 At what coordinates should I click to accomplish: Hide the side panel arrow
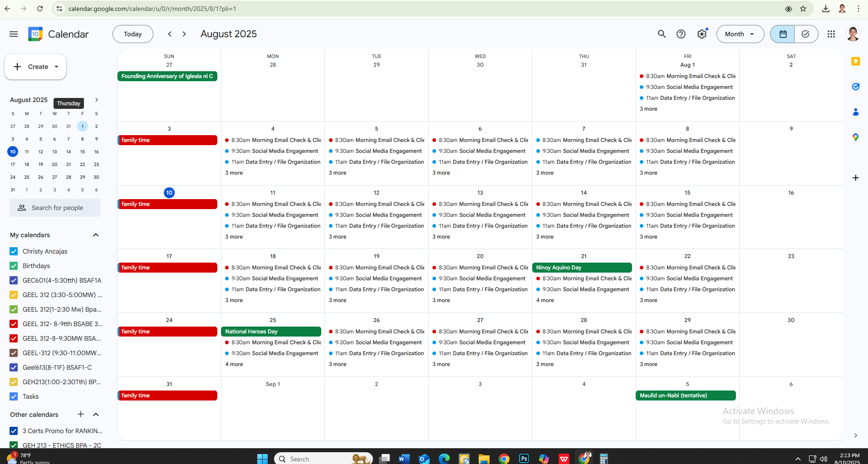click(x=856, y=435)
